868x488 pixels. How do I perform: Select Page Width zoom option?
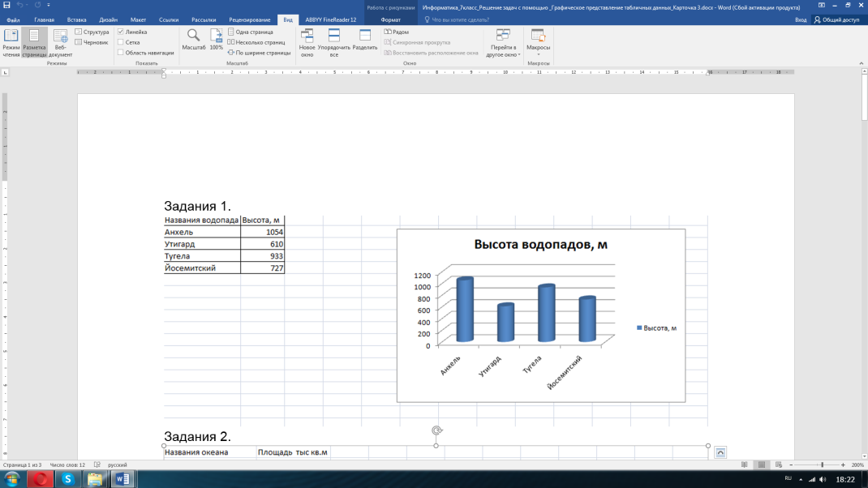point(259,53)
